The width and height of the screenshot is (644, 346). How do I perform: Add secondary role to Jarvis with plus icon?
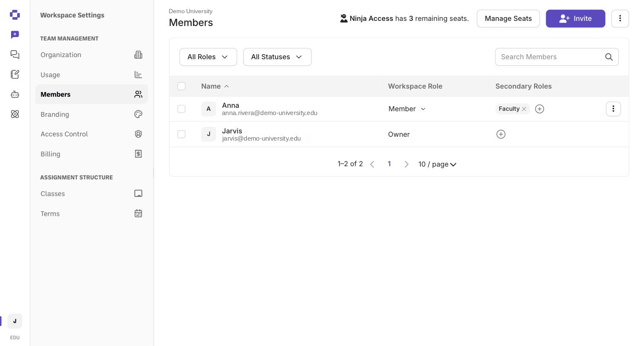click(x=501, y=134)
